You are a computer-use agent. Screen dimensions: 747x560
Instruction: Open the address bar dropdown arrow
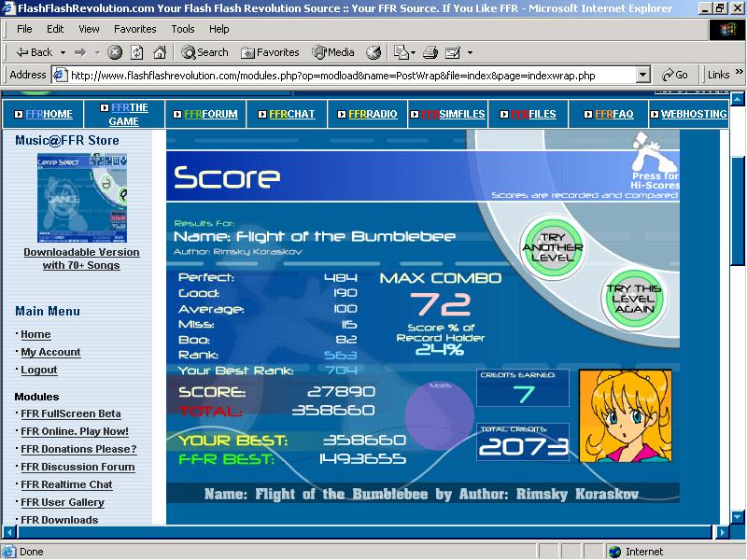pos(642,76)
